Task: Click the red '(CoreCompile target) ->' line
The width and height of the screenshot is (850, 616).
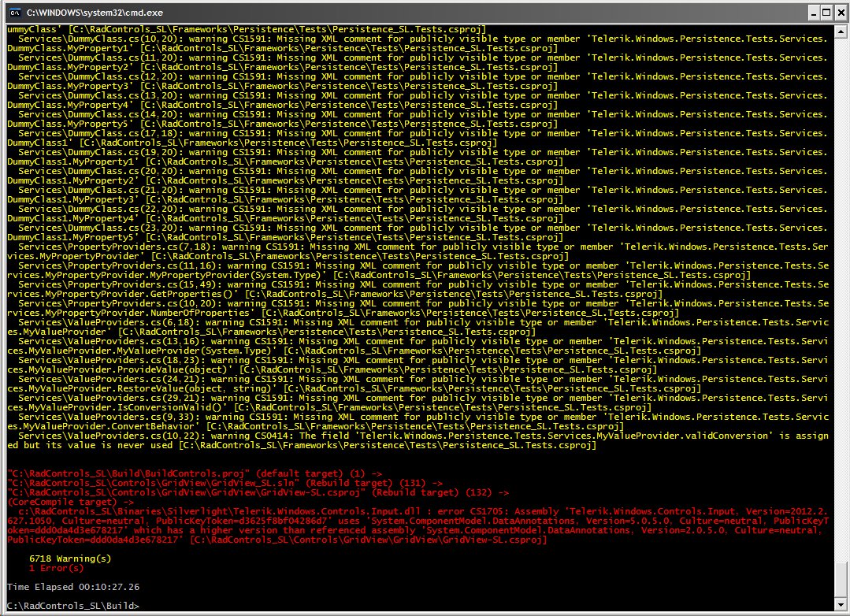Action: click(70, 502)
